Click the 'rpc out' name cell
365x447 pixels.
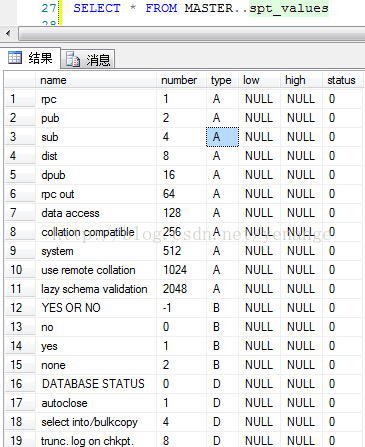click(96, 194)
